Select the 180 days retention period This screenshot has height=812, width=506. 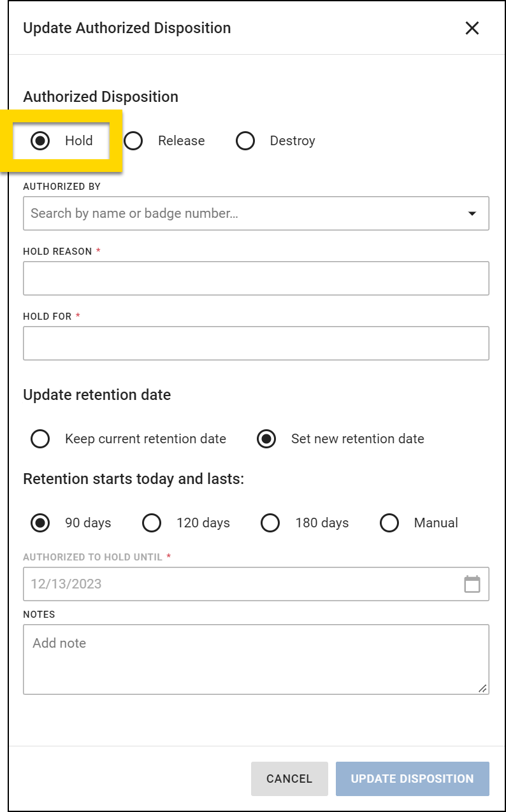tap(270, 523)
